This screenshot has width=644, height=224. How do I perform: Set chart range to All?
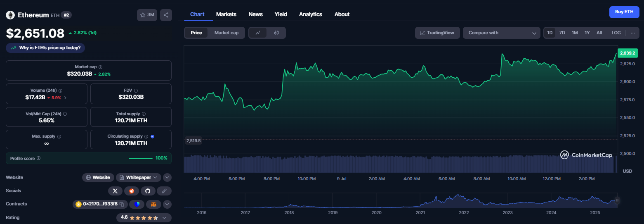[x=599, y=33]
